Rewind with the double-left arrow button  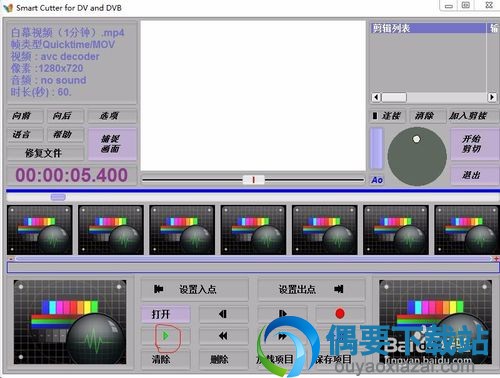click(x=223, y=336)
